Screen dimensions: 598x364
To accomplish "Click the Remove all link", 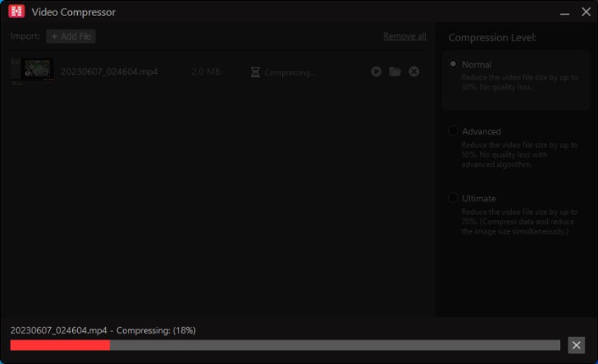I will 404,36.
